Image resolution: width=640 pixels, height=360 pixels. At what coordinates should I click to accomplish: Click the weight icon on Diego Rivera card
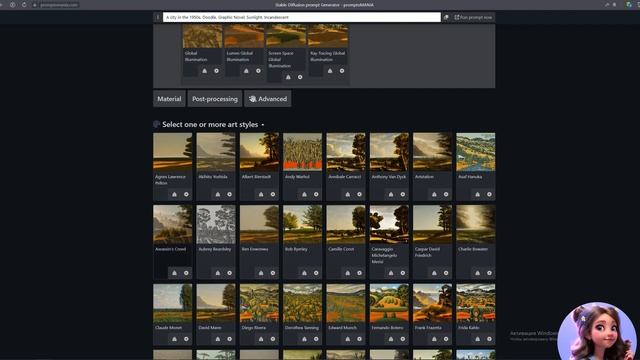pos(261,339)
